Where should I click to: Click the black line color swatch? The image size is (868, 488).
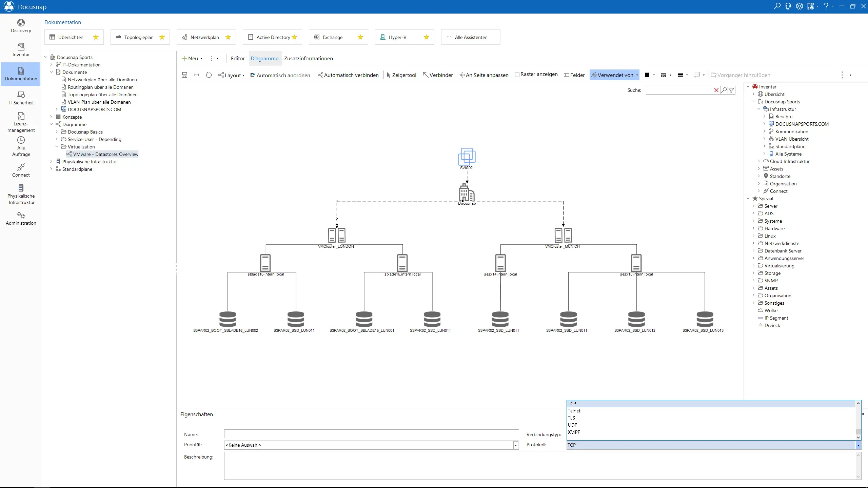647,75
